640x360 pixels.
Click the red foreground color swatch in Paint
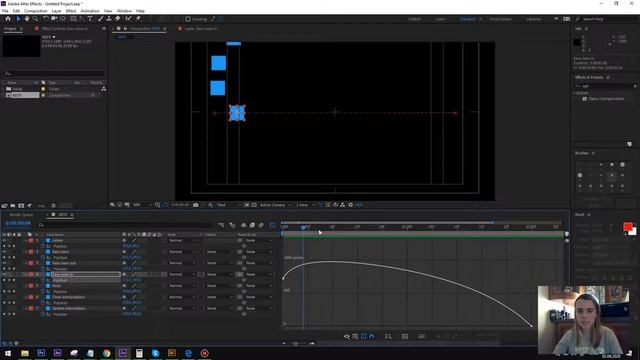[x=627, y=227]
